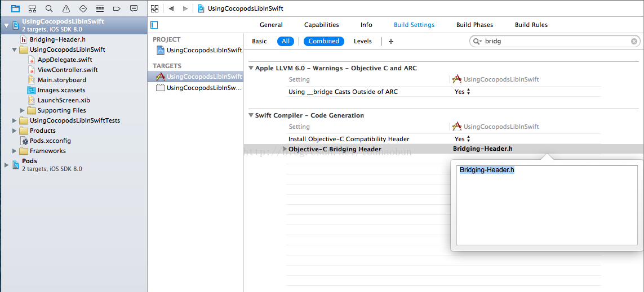Select Bridging-Header.h in the navigator
Screen dimensions: 644x292
point(57,39)
